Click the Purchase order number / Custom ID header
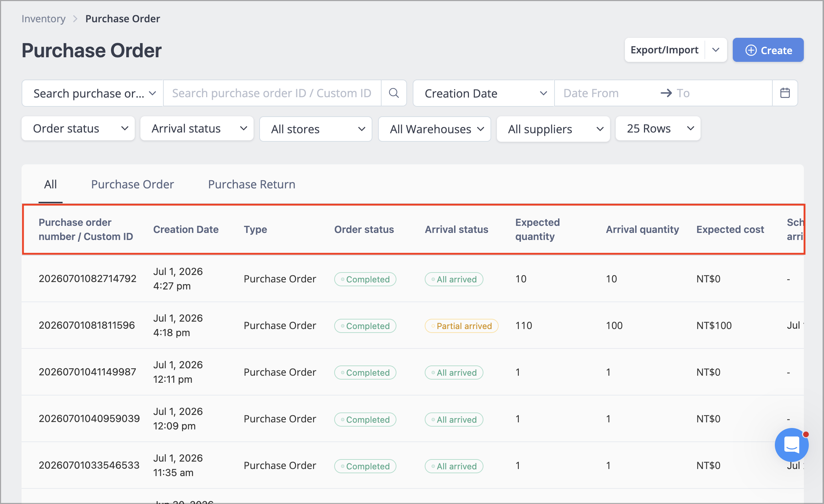This screenshot has height=504, width=824. [x=86, y=229]
